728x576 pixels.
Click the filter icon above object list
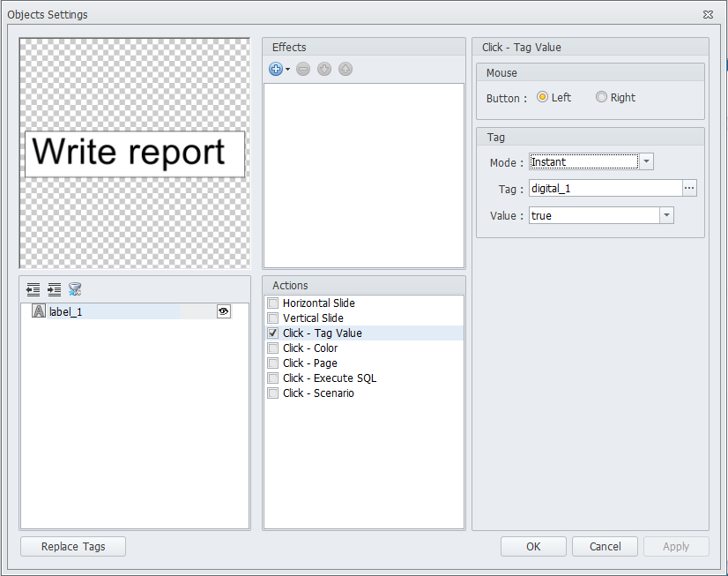point(75,289)
